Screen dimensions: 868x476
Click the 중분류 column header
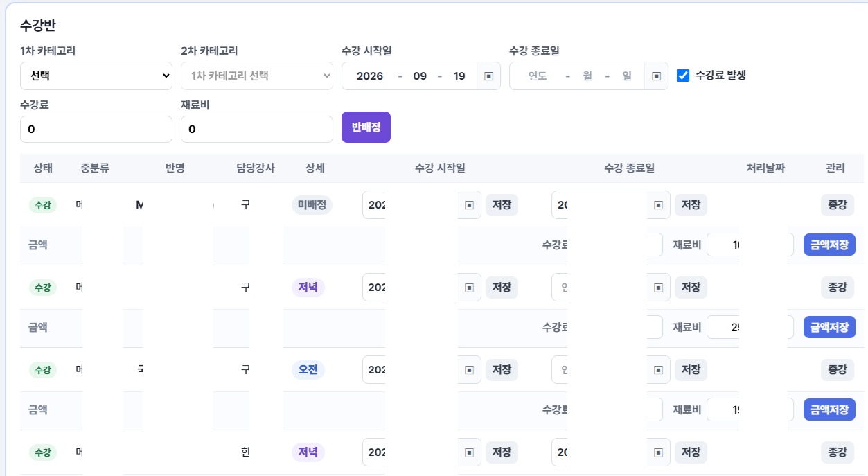(95, 168)
